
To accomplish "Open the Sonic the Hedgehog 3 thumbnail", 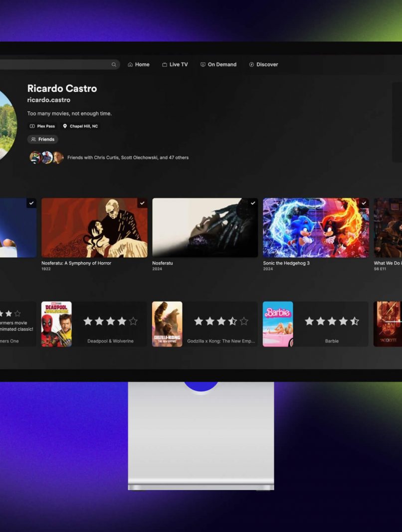I will tap(316, 228).
